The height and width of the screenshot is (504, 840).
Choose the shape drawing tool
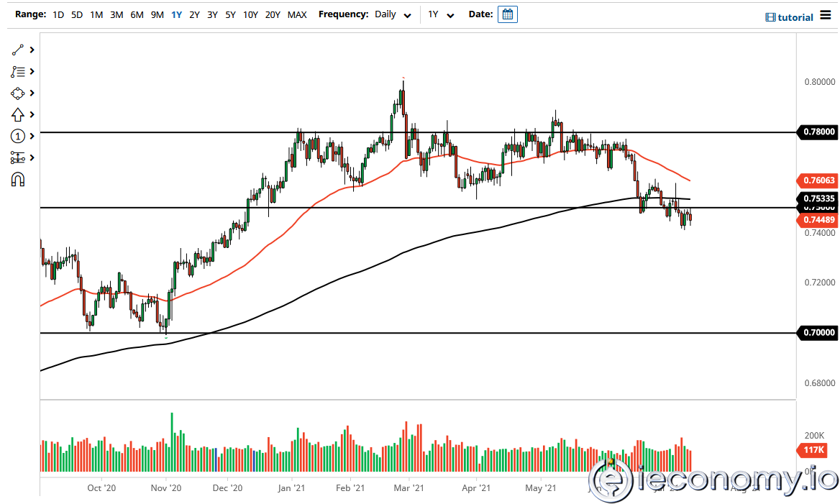18,93
